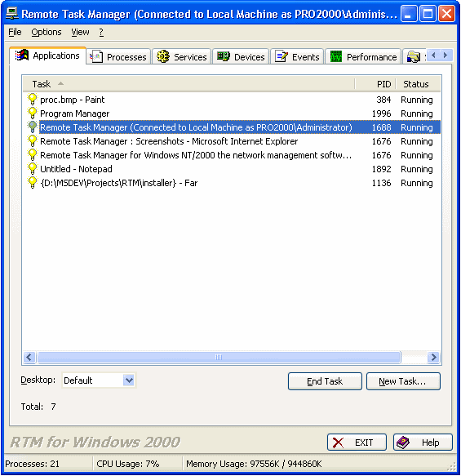Switch to the Devices tab
Viewport: 461px width, 476px height.
click(x=241, y=57)
